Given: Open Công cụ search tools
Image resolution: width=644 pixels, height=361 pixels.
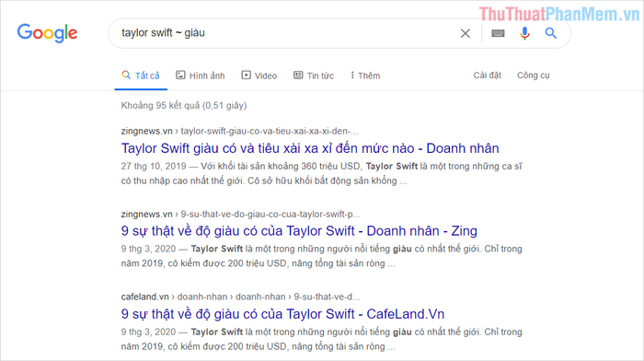Looking at the screenshot, I should pos(533,76).
